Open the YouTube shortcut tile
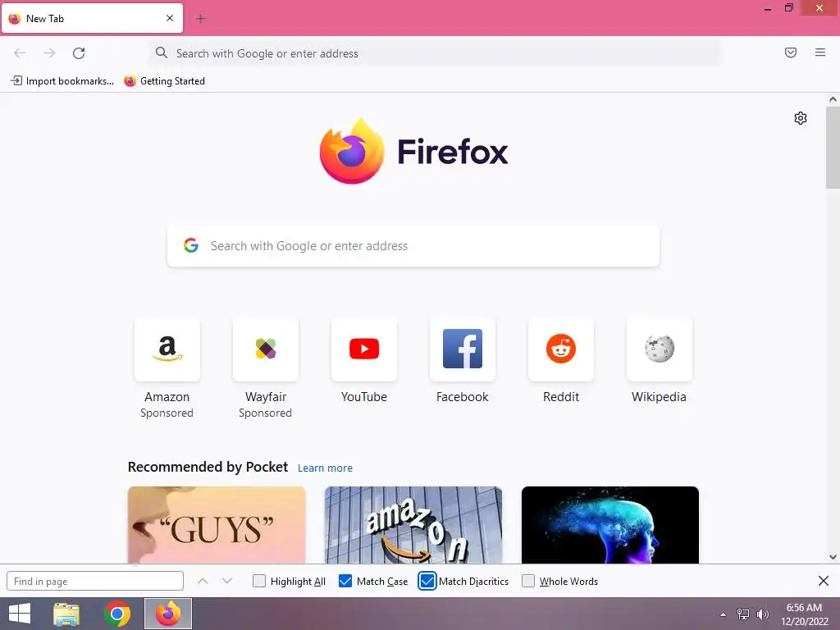The image size is (840, 630). click(x=364, y=349)
